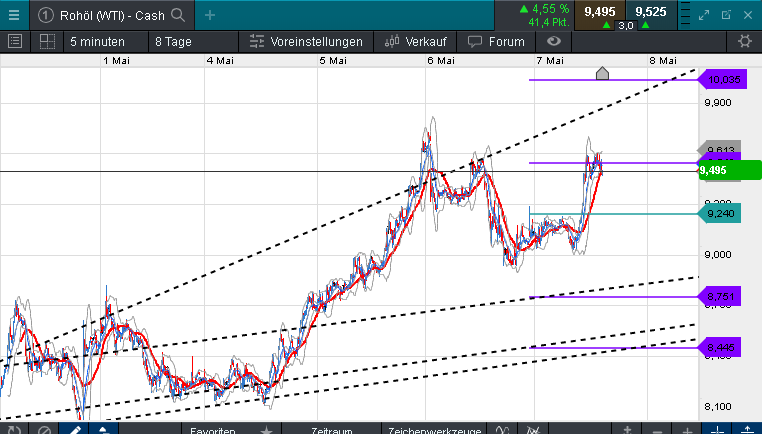Toggle the crosshair icon
The width and height of the screenshot is (762, 434).
point(717,430)
